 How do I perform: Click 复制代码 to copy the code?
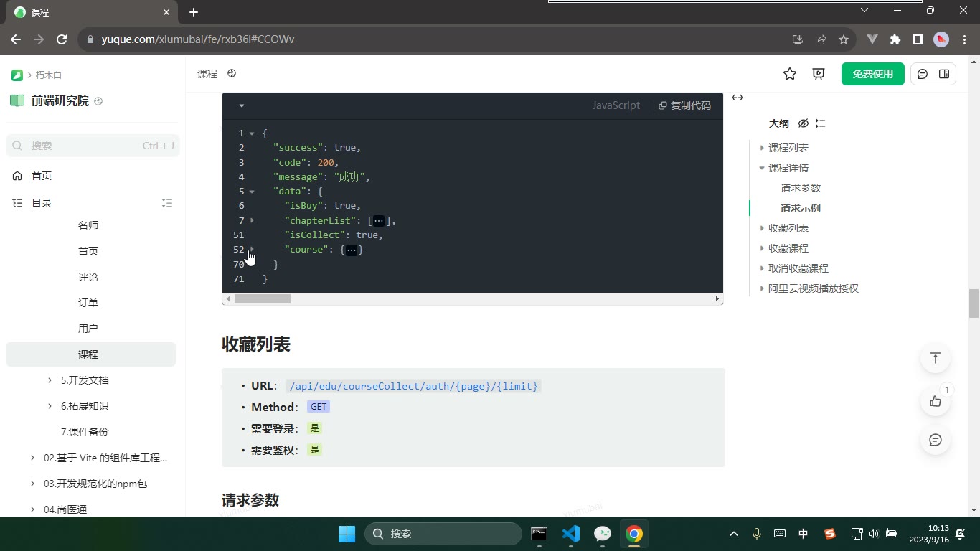[685, 105]
